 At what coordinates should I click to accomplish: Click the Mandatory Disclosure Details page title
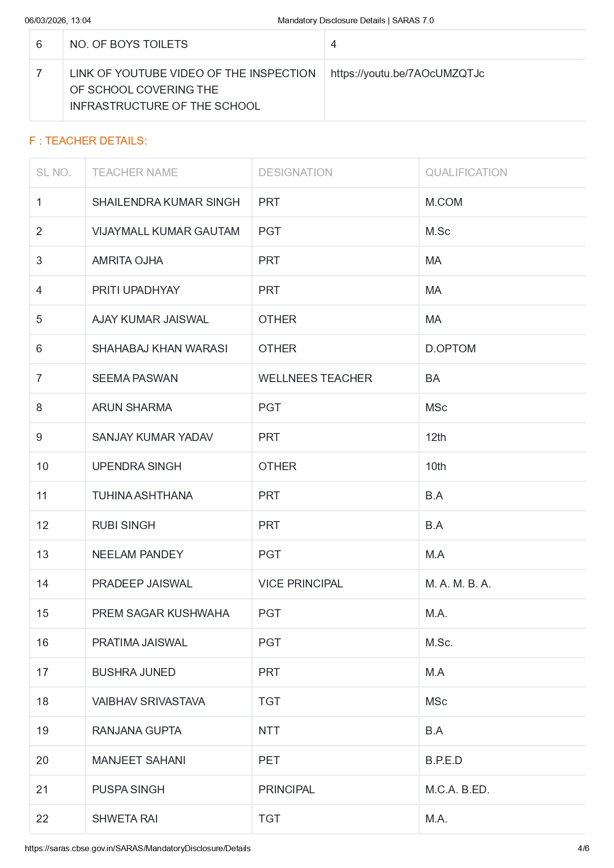pyautogui.click(x=356, y=20)
